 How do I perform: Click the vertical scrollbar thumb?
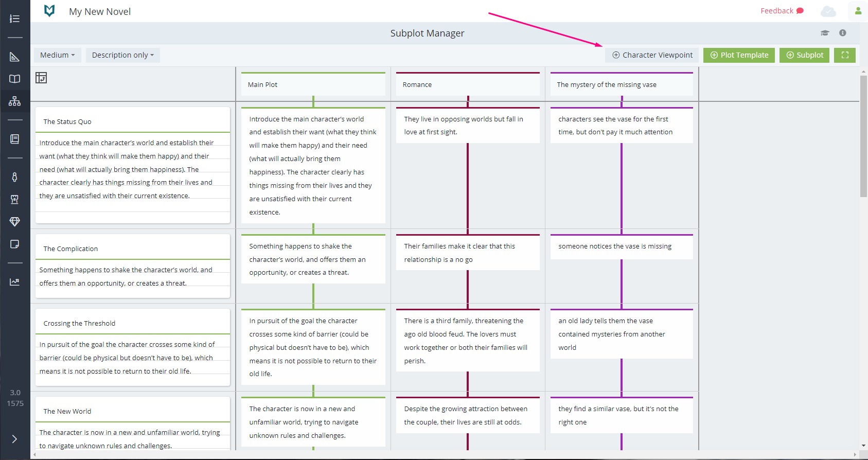click(x=863, y=136)
